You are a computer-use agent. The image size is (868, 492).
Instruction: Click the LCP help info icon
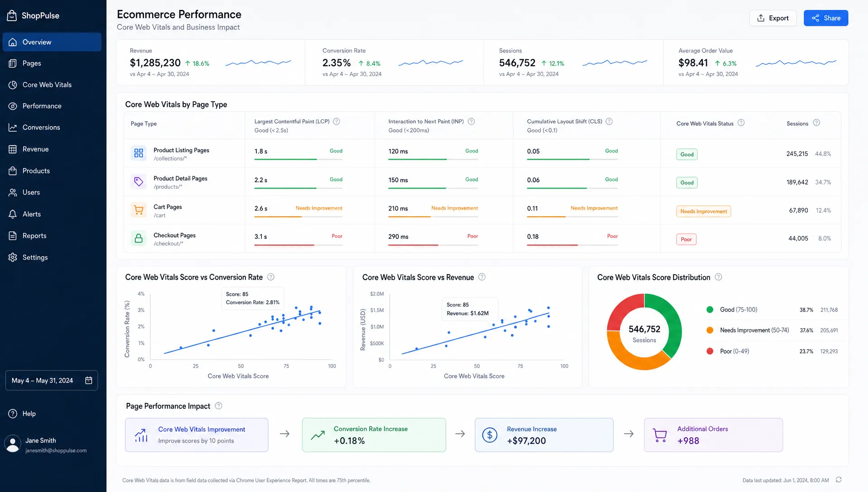[x=336, y=121]
